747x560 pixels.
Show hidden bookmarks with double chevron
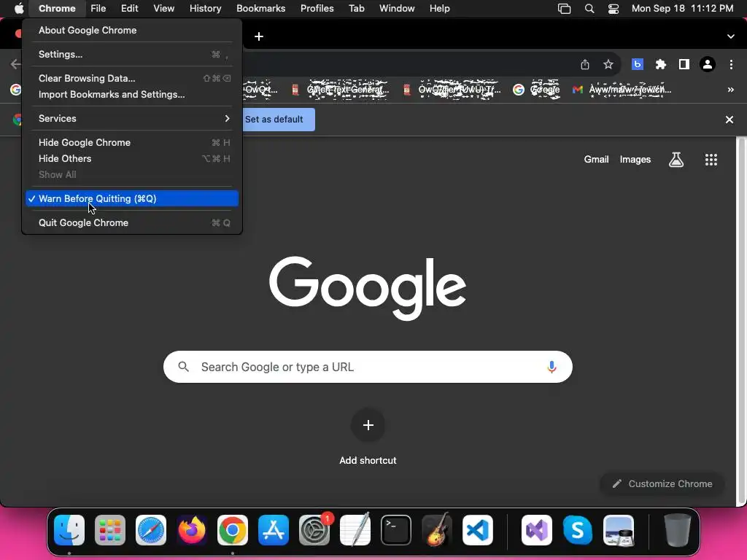731,90
